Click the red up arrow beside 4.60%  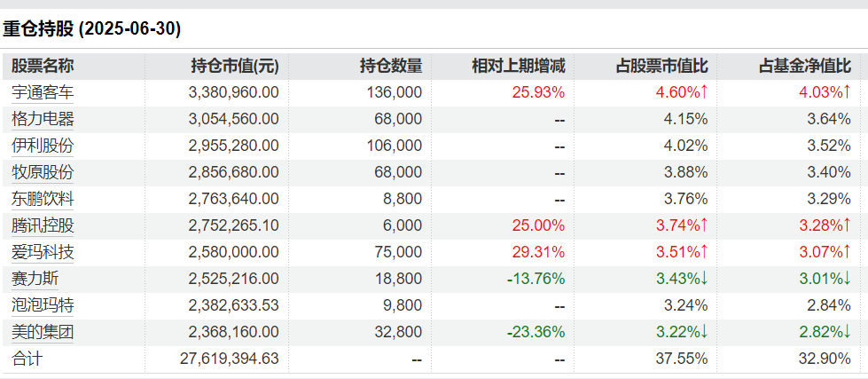pos(704,91)
